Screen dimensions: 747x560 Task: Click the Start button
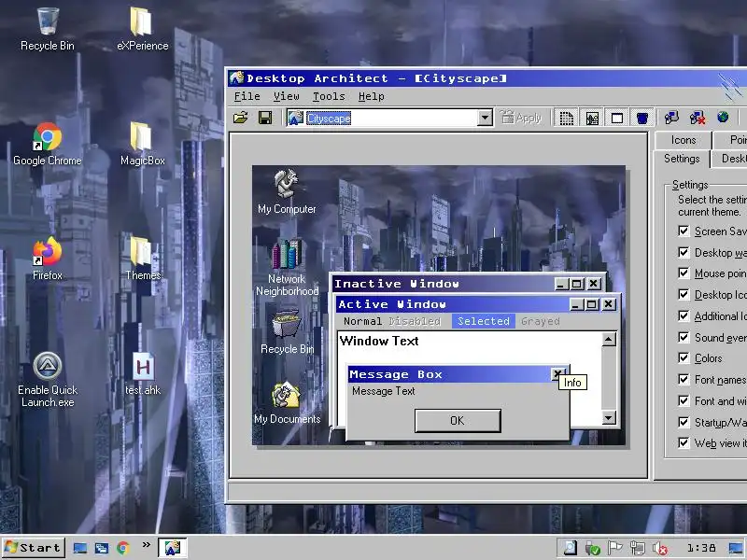click(33, 548)
